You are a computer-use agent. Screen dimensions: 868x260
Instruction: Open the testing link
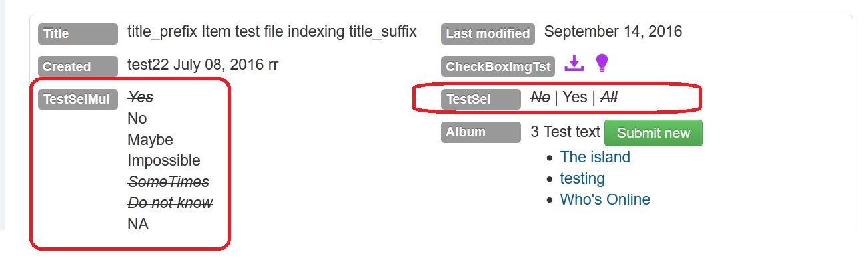pos(582,178)
